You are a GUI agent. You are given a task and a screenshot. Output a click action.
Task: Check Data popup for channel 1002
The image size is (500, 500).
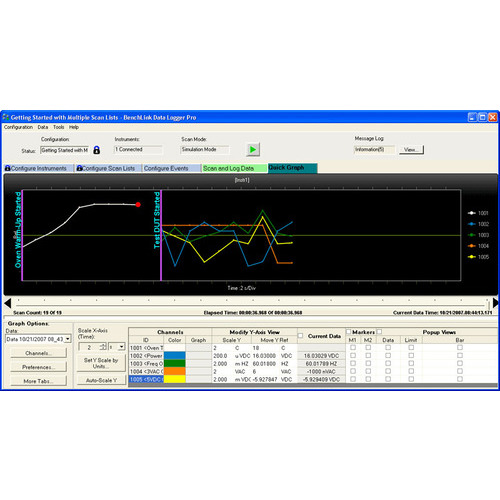pos(388,355)
